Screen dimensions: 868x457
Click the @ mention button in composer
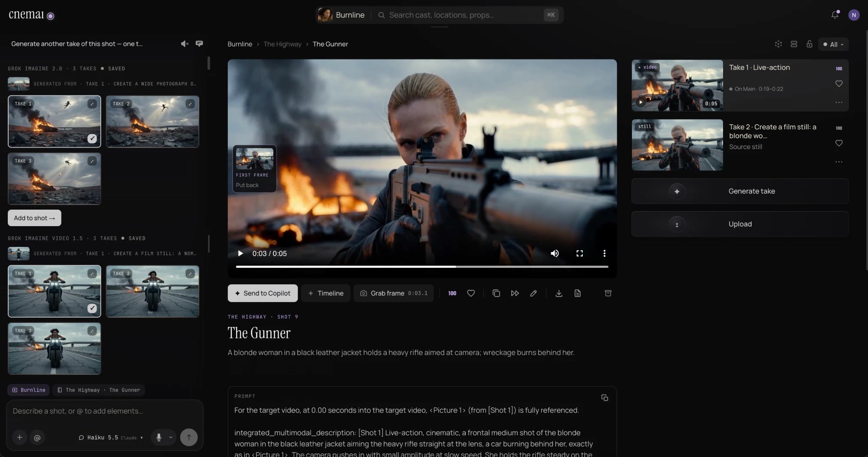[x=37, y=437]
